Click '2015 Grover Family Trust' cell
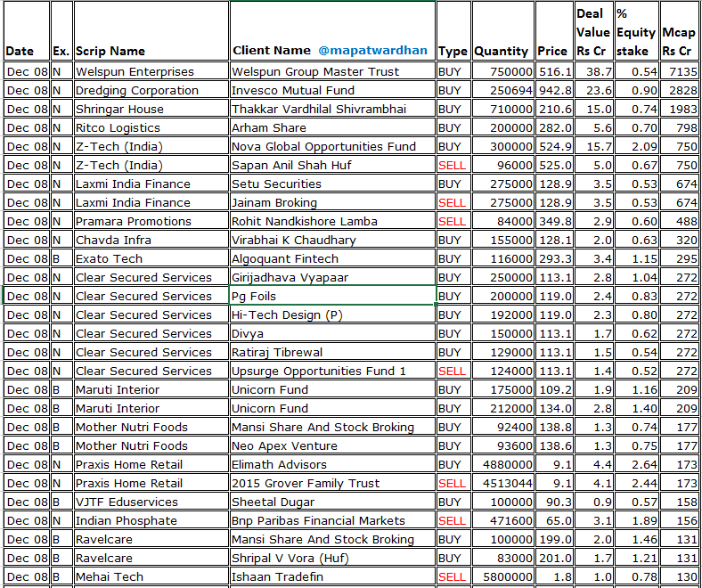The image size is (702, 588). click(332, 484)
